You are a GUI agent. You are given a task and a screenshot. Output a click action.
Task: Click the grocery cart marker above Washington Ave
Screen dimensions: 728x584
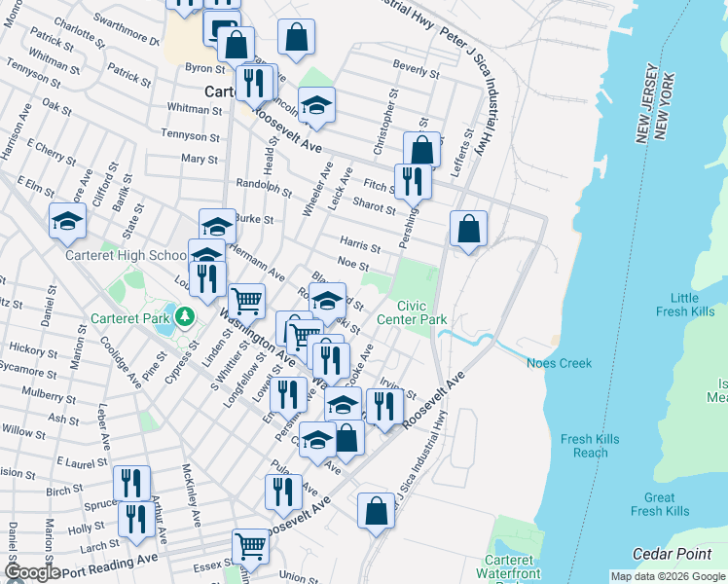point(246,305)
